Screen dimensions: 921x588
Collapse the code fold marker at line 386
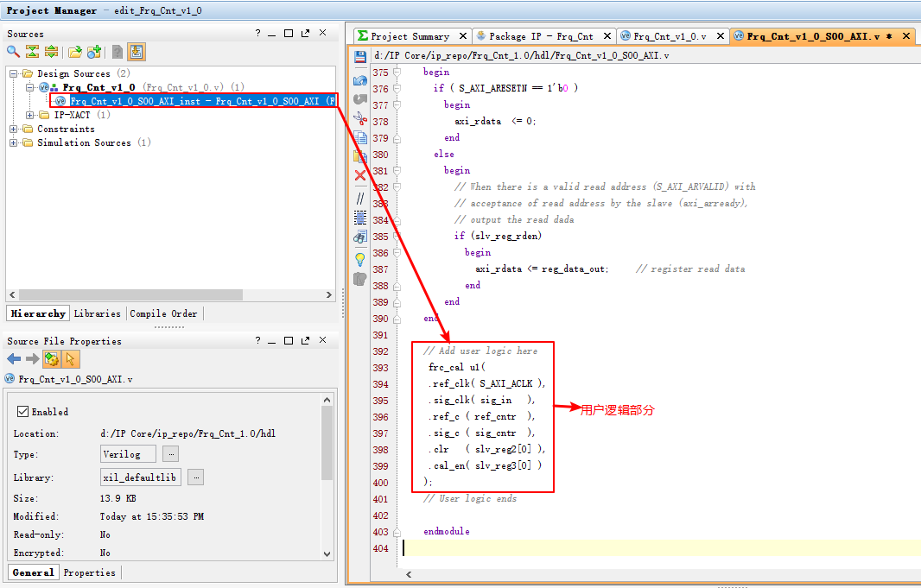pyautogui.click(x=397, y=253)
